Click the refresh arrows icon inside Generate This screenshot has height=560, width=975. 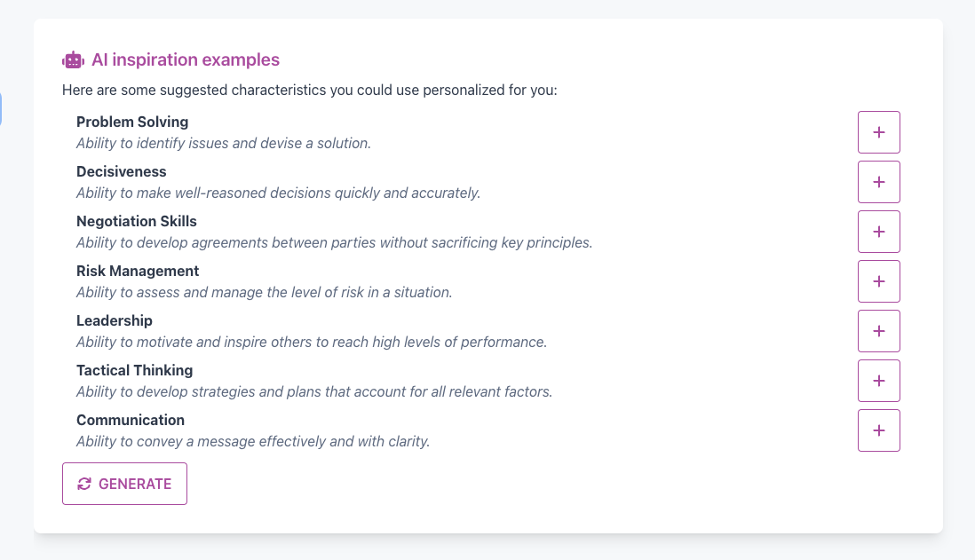[84, 484]
